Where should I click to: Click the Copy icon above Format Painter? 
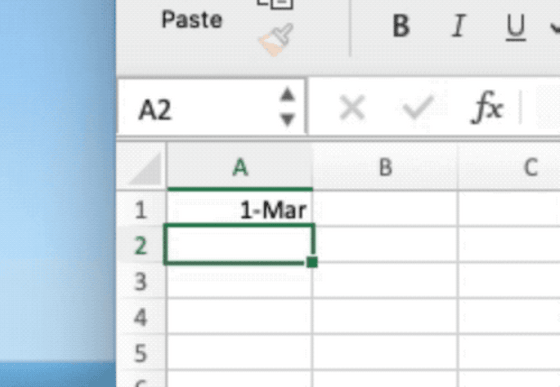click(x=275, y=4)
